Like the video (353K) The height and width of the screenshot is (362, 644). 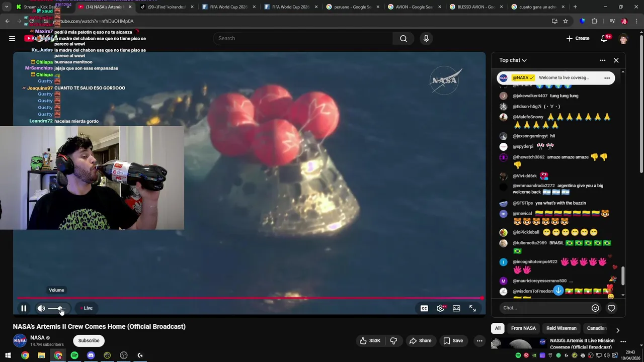pyautogui.click(x=370, y=341)
